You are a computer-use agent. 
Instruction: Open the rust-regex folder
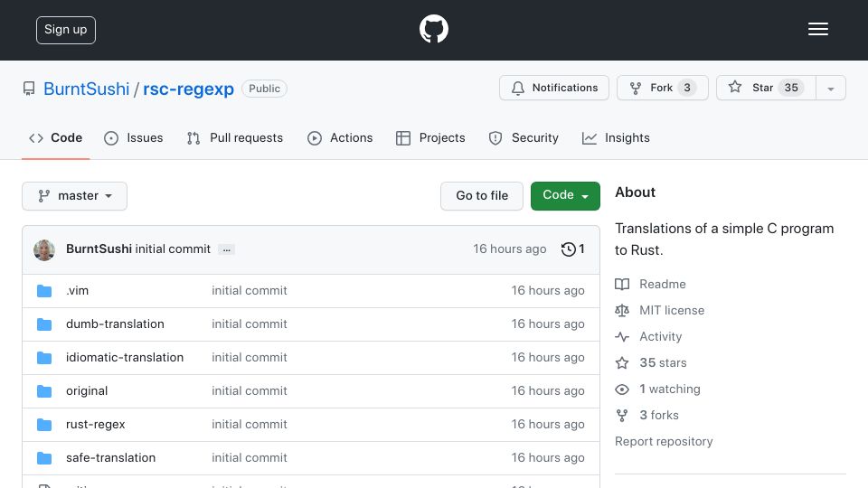(x=95, y=425)
